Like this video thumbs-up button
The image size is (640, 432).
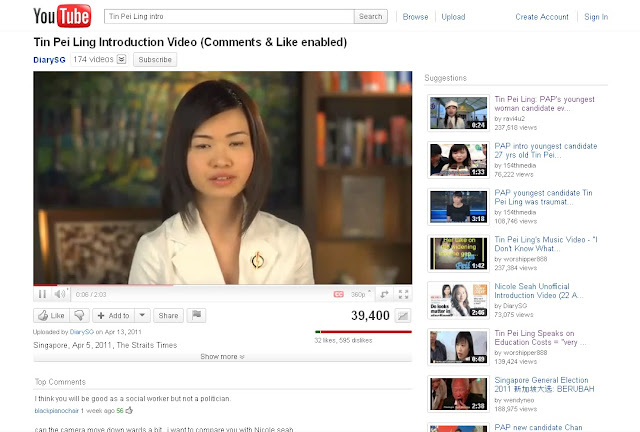(x=51, y=316)
